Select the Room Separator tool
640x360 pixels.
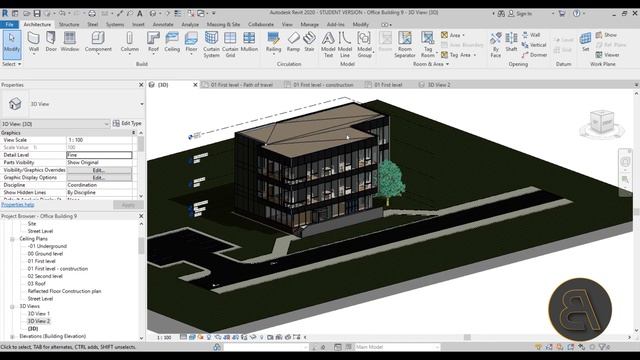click(404, 44)
